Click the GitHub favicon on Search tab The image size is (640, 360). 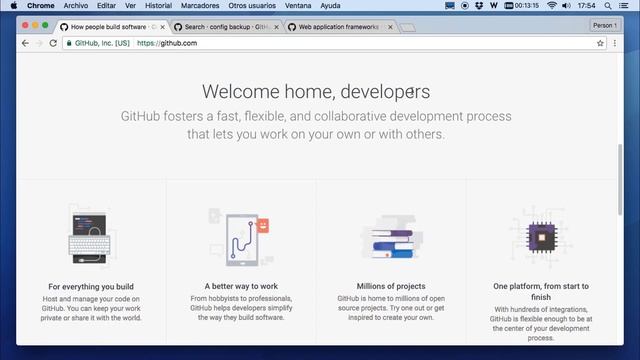tap(178, 27)
